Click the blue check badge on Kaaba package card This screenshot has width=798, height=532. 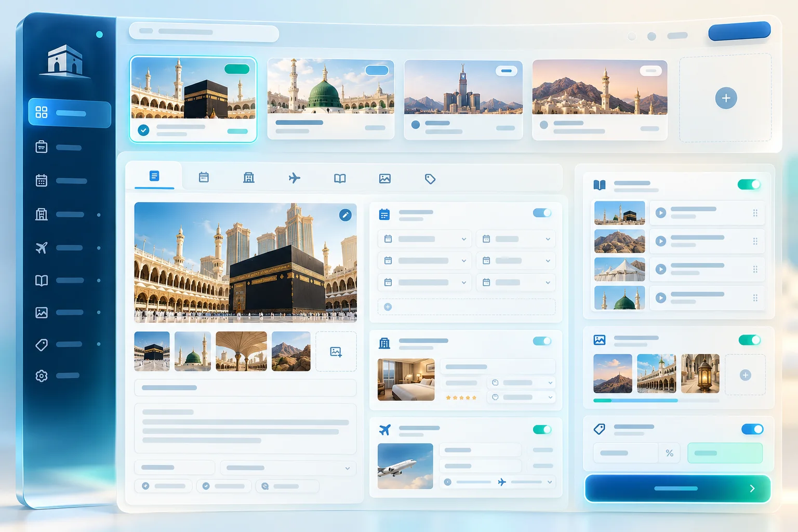click(144, 130)
